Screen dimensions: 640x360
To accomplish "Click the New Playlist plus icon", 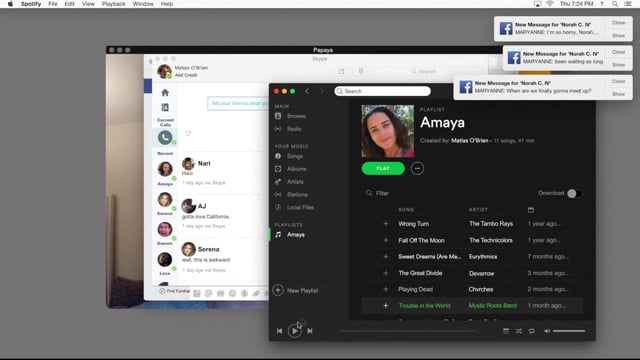I will click(278, 290).
